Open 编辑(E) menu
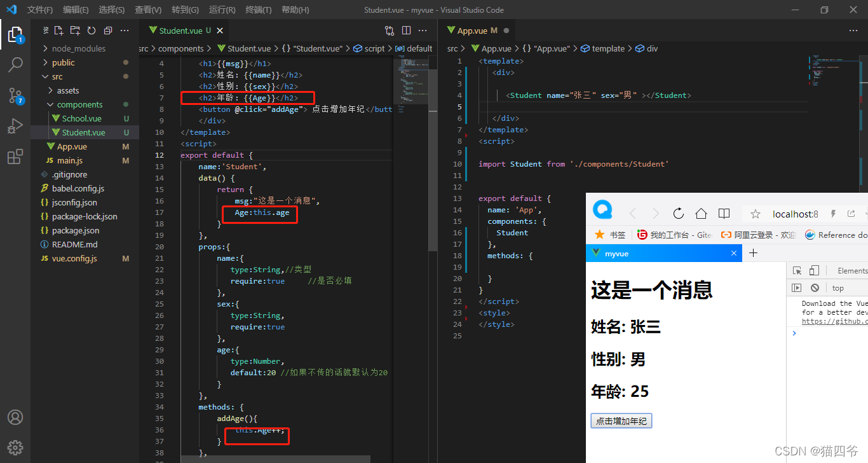868x463 pixels. (76, 10)
